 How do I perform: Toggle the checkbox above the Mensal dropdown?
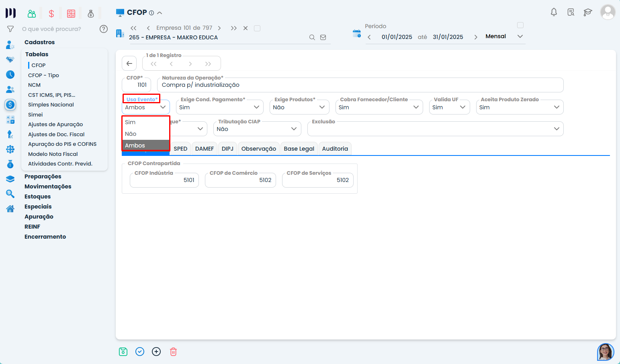click(x=520, y=25)
